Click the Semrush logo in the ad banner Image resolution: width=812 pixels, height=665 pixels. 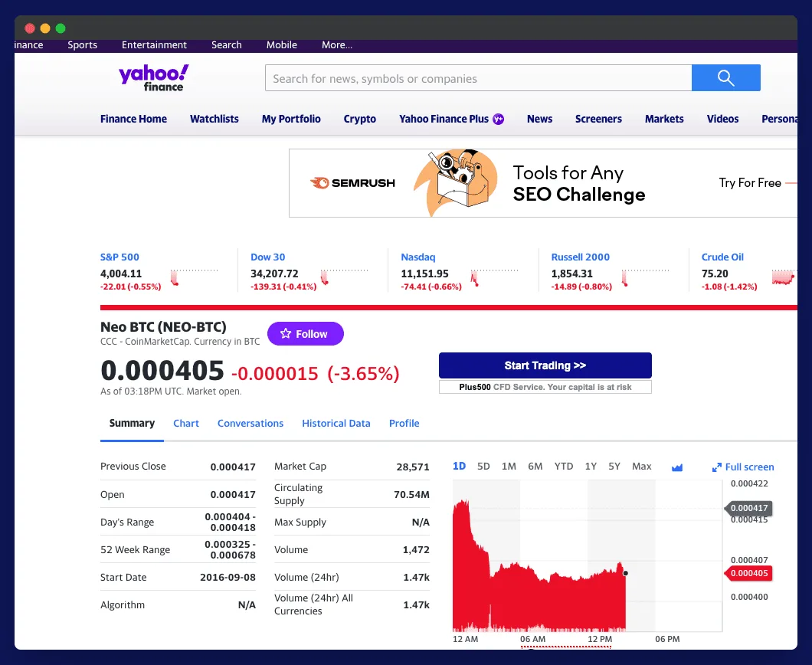(352, 182)
